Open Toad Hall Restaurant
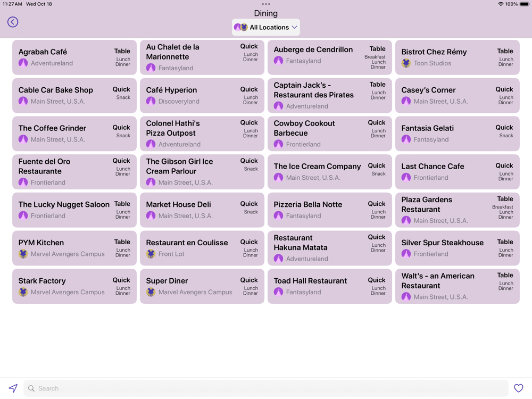Viewport: 532px width, 399px height. pos(329,286)
